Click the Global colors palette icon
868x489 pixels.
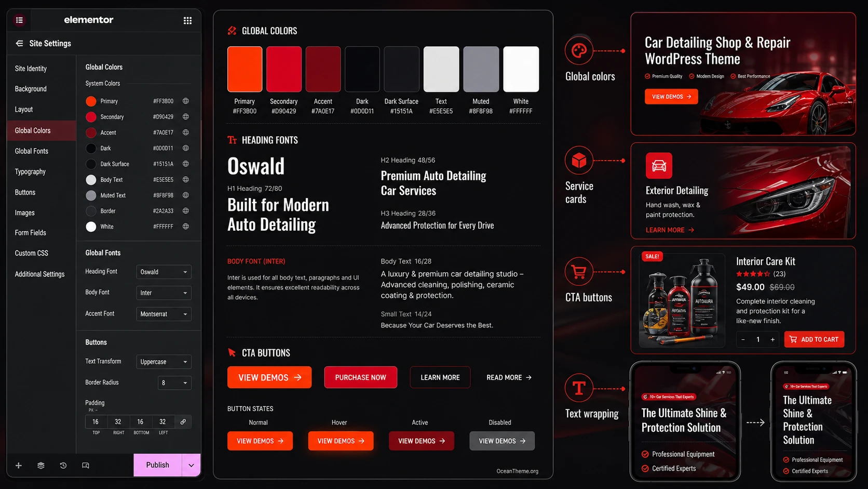tap(579, 50)
